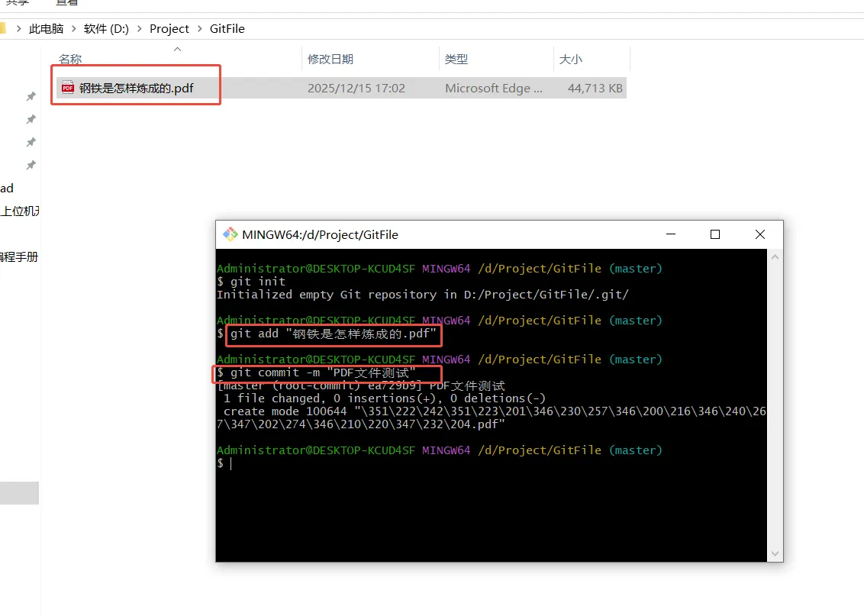Minimize the MINGW64 terminal window
Screen dimensions: 864x616
coord(671,234)
